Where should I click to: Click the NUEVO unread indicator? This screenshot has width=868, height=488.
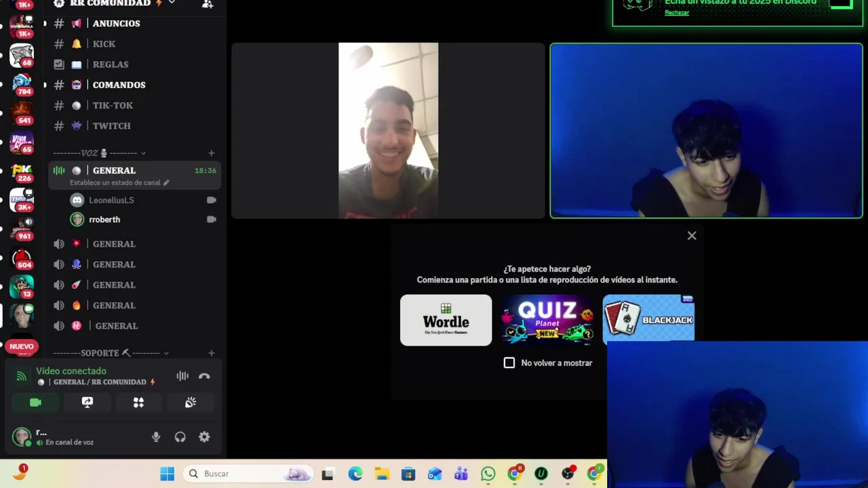22,346
